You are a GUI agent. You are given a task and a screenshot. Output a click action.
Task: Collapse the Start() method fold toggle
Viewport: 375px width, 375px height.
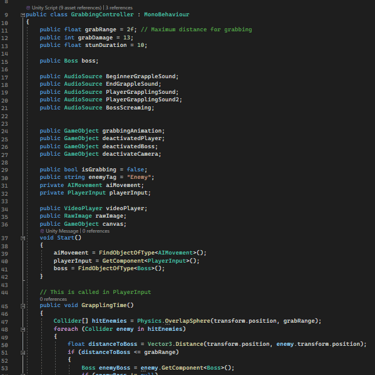point(23,238)
